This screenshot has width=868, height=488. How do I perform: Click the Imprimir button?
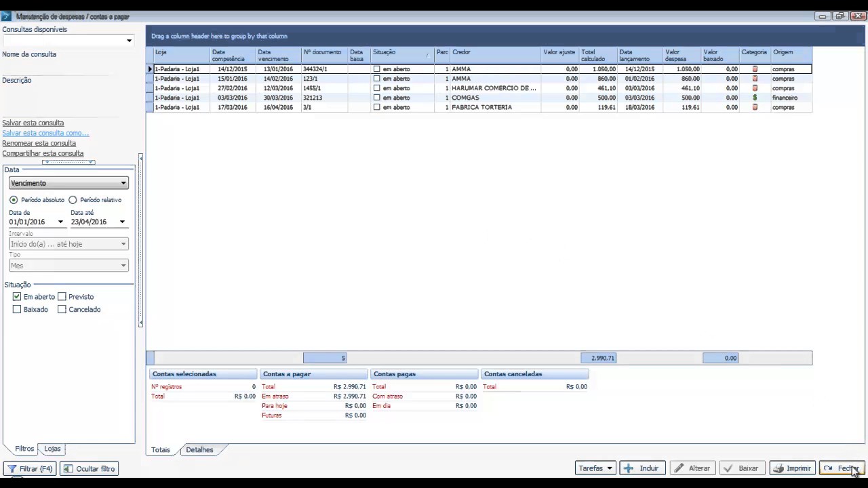791,468
